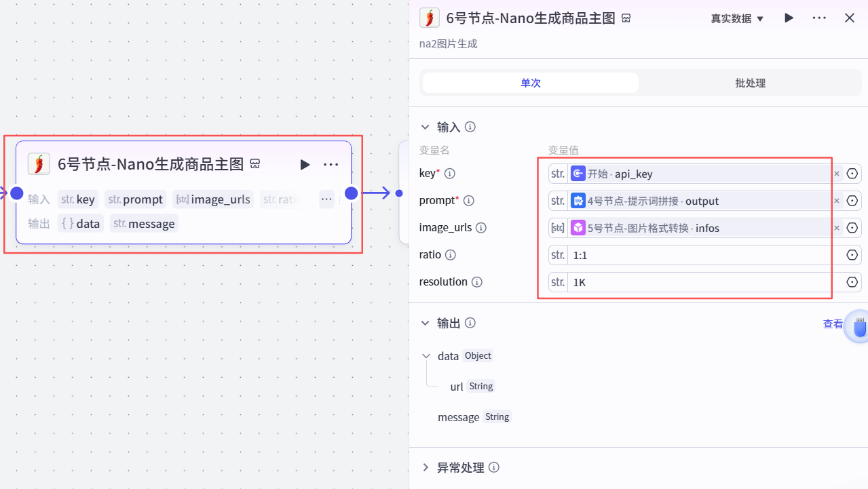This screenshot has height=489, width=868.
Task: Collapse the data Object in 输出
Action: pyautogui.click(x=426, y=355)
